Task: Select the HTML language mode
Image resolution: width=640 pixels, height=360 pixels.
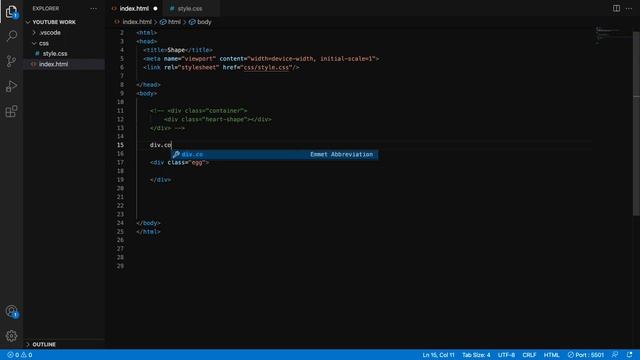Action: tap(551, 355)
